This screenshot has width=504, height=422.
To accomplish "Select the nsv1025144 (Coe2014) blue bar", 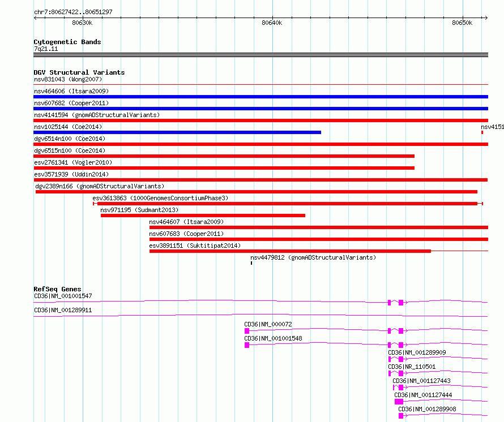I will coord(177,132).
